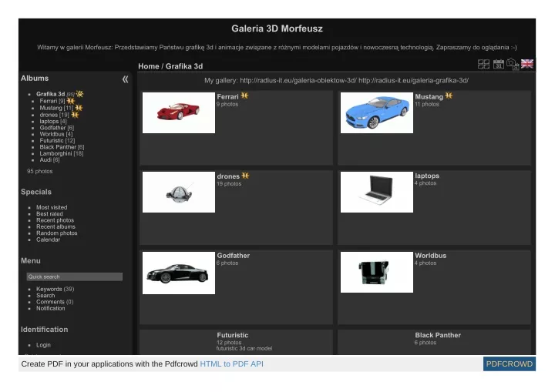Open the Ferrari album title link
This screenshot has height=392, width=555.
pos(227,96)
